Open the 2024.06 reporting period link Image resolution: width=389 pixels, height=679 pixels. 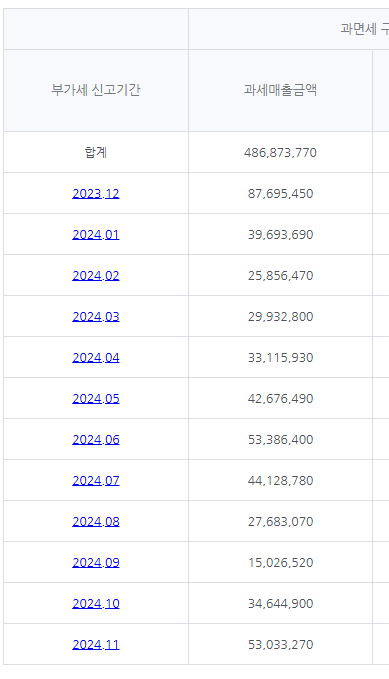pos(96,439)
